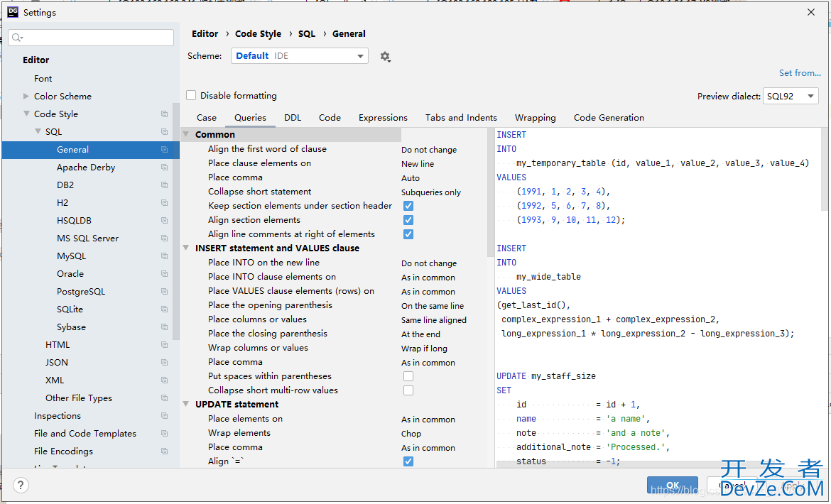Uncheck Align line comments at right of elements
The width and height of the screenshot is (831, 504).
[x=408, y=234]
